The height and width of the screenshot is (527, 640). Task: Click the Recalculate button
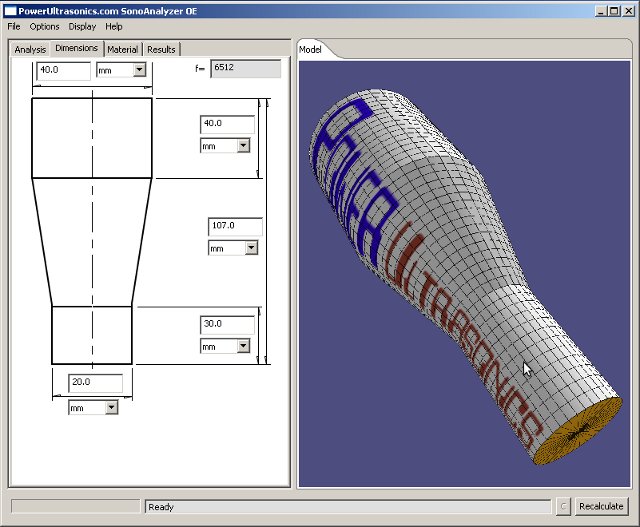601,506
